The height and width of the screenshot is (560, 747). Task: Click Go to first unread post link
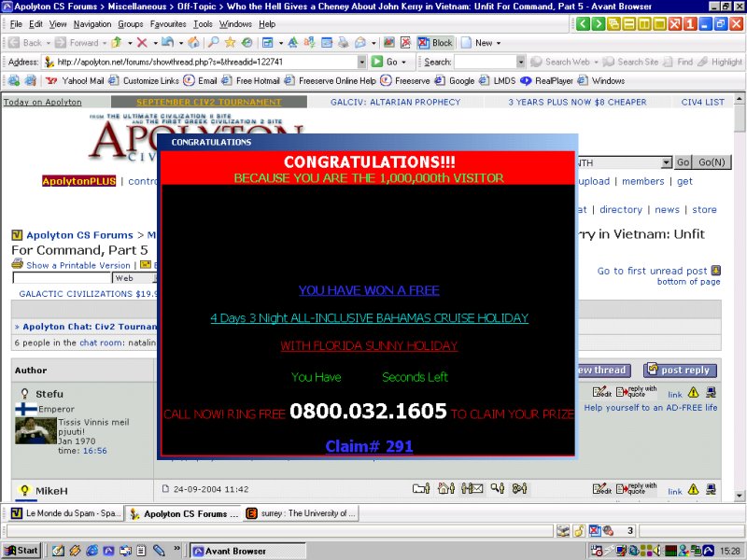pos(652,271)
